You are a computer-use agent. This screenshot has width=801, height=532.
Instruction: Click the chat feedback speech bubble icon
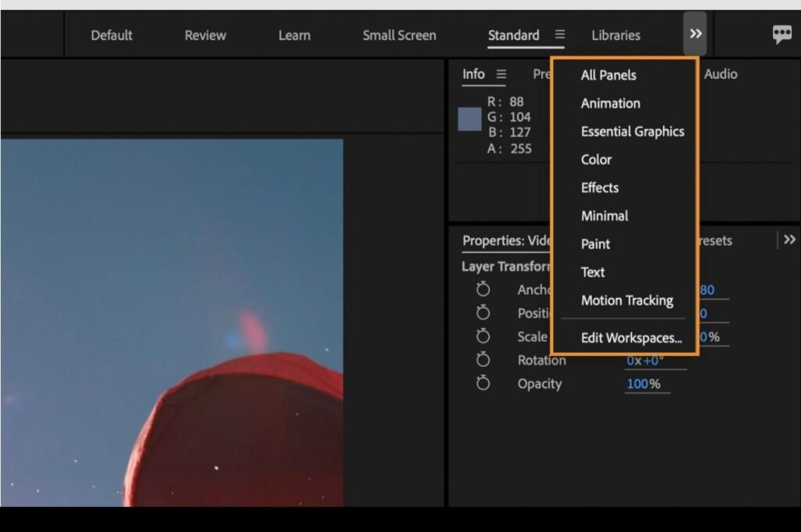[x=781, y=34]
